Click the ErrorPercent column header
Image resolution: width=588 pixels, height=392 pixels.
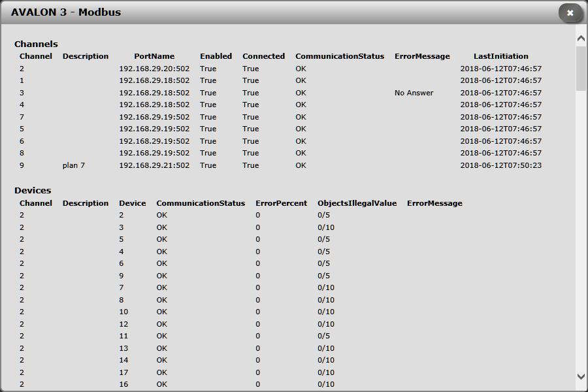coord(281,203)
